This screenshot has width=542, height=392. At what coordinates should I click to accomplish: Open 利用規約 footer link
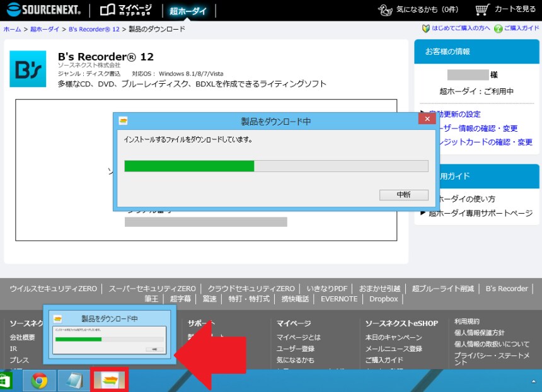click(x=466, y=321)
